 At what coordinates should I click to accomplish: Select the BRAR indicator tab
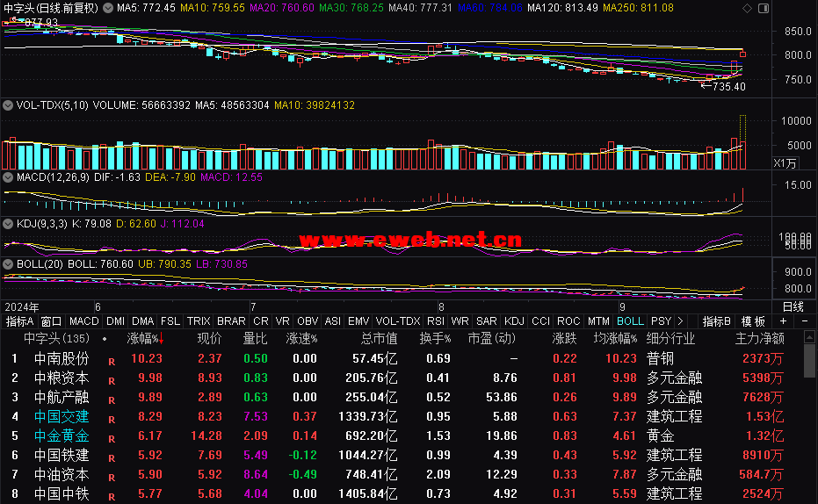coord(231,321)
